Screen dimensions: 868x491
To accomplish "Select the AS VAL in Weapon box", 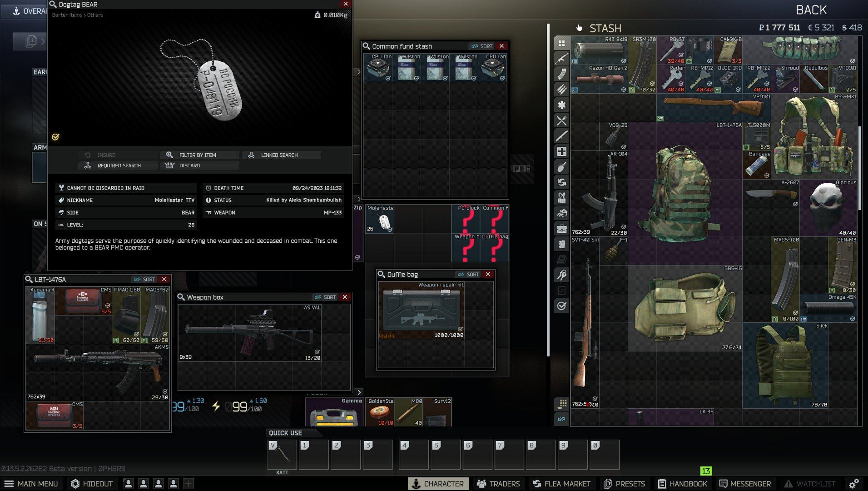I will click(x=249, y=333).
